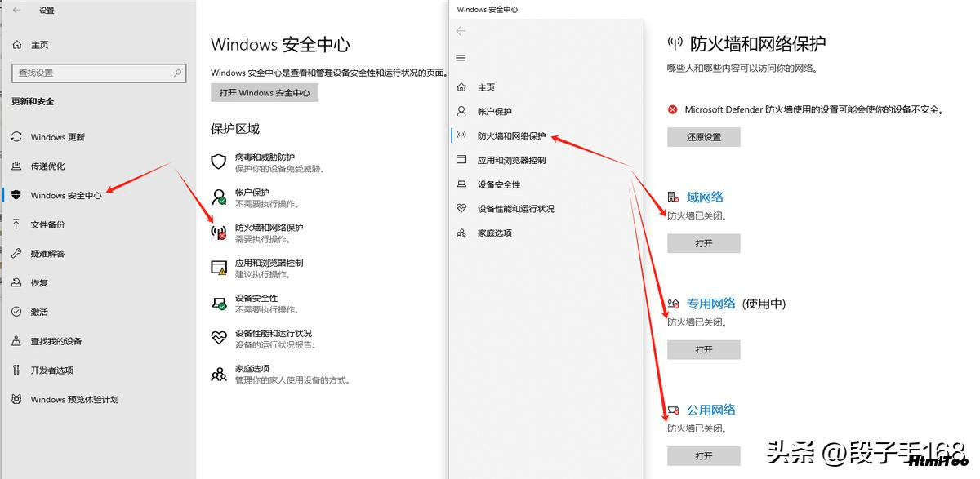Click 防火墙和网络保护 icon in protection areas
Screen dimensions: 980x479
218,233
